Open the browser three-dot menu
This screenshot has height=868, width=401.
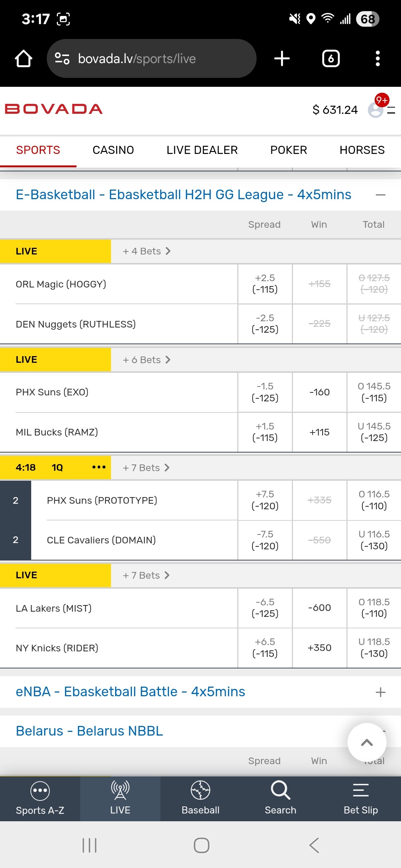(x=378, y=59)
